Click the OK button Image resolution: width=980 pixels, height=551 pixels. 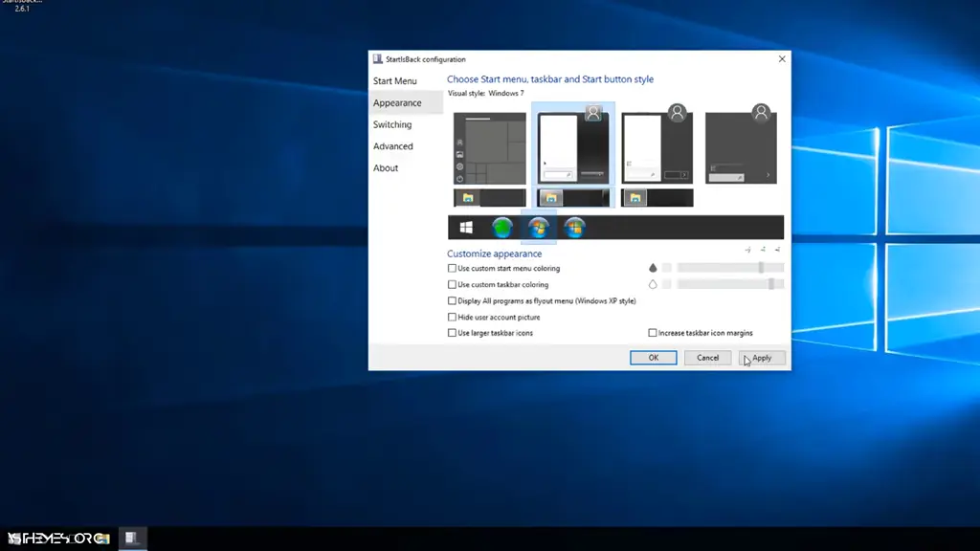[653, 357]
